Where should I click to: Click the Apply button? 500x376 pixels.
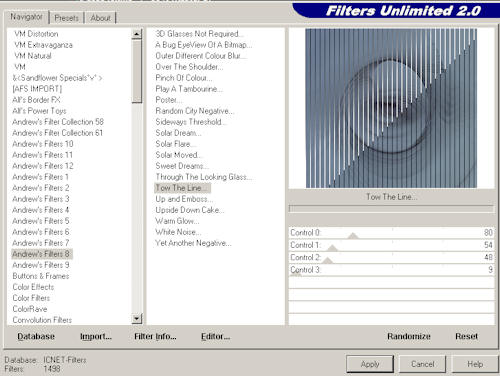(x=370, y=364)
